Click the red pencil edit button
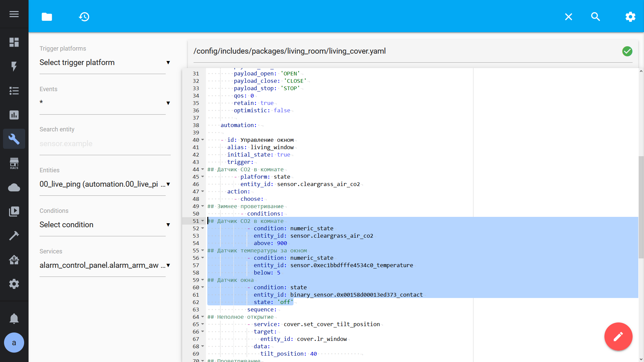This screenshot has width=644, height=362. 618,337
